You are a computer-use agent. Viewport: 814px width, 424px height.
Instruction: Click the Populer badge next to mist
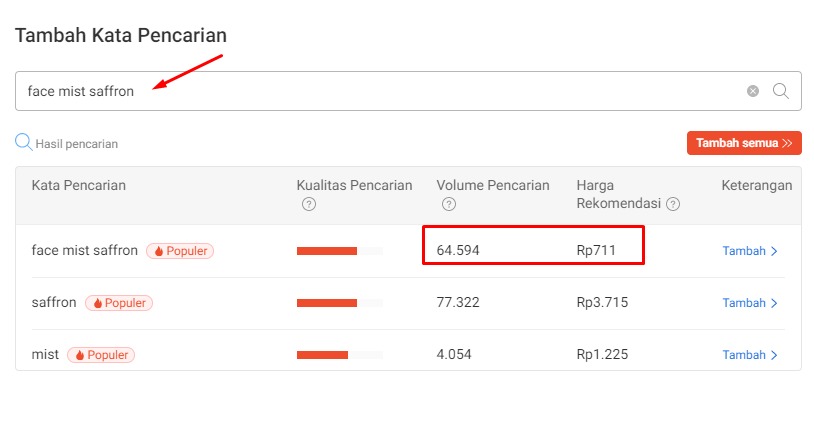101,355
